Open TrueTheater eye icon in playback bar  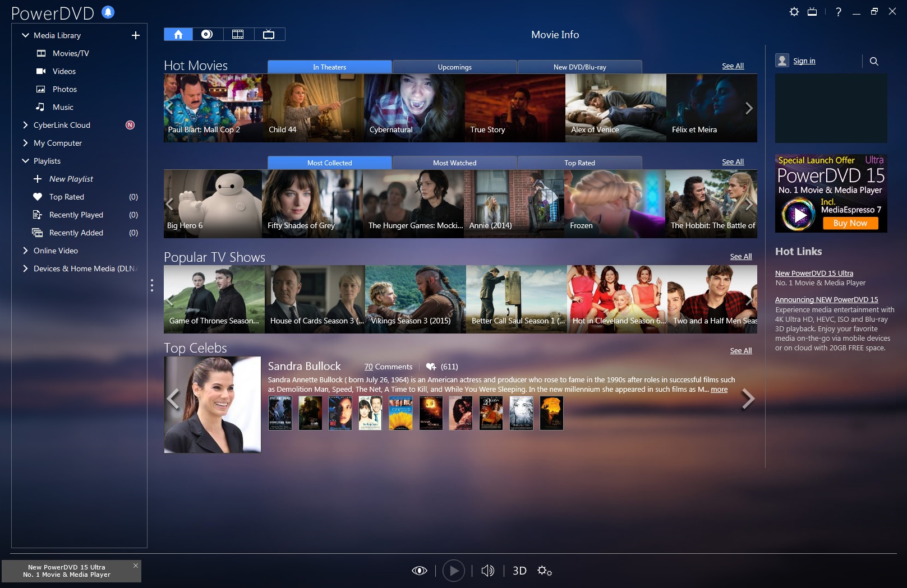pos(420,571)
